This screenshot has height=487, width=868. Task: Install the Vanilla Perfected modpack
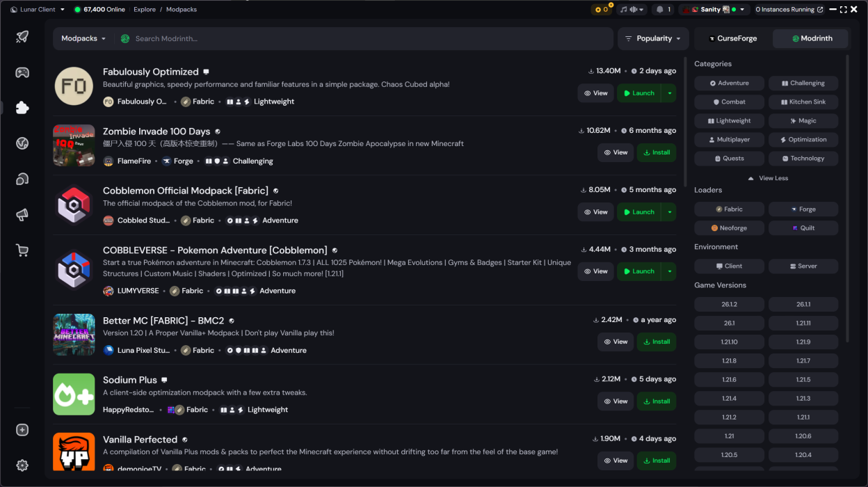tap(657, 461)
